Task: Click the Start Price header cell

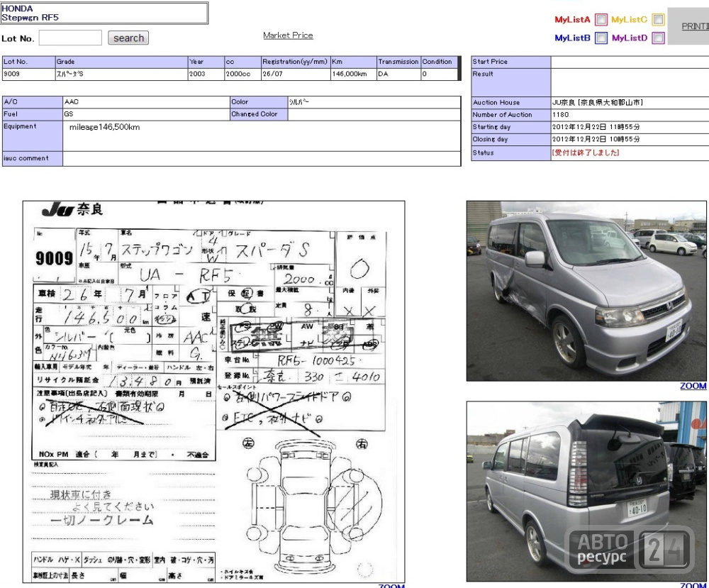Action: click(x=511, y=62)
